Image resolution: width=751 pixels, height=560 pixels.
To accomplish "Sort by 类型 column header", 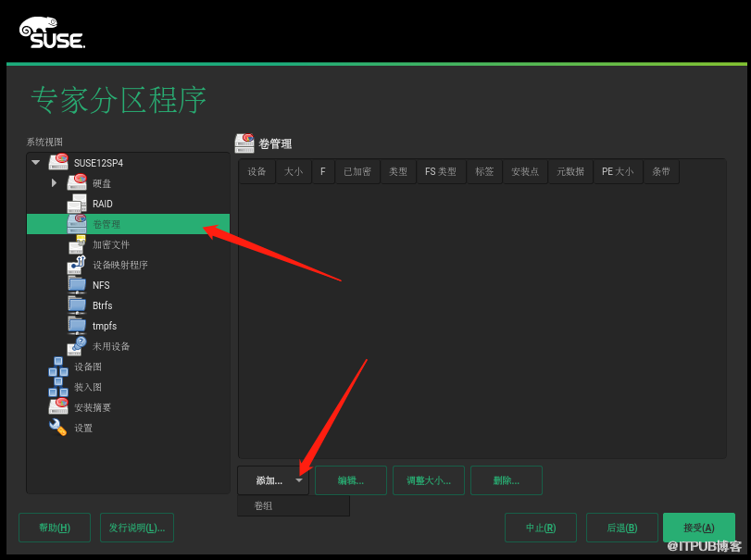I will tap(398, 171).
